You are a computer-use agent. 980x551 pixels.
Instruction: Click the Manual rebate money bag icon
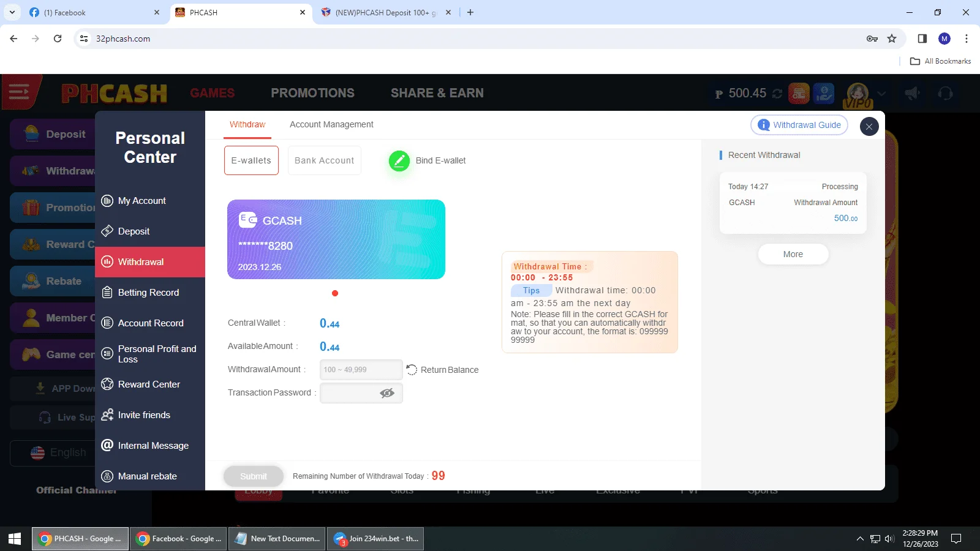pyautogui.click(x=107, y=476)
